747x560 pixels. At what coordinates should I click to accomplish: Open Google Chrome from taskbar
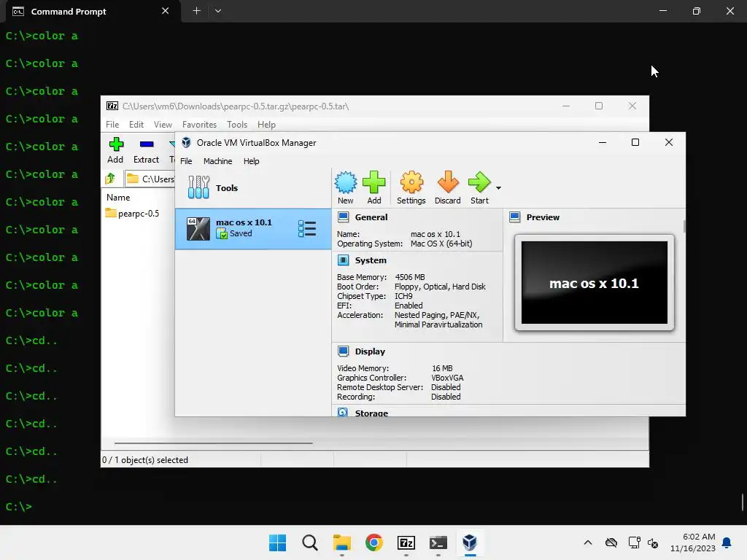click(374, 542)
